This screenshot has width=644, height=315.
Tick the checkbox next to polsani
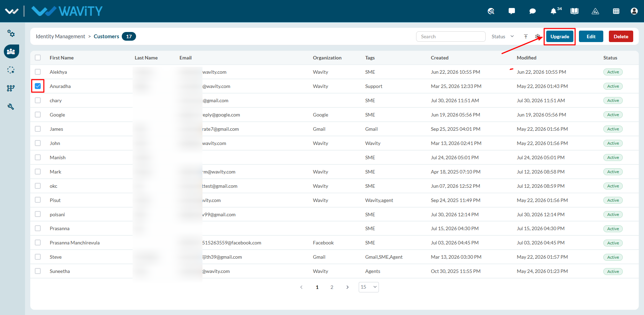38,215
